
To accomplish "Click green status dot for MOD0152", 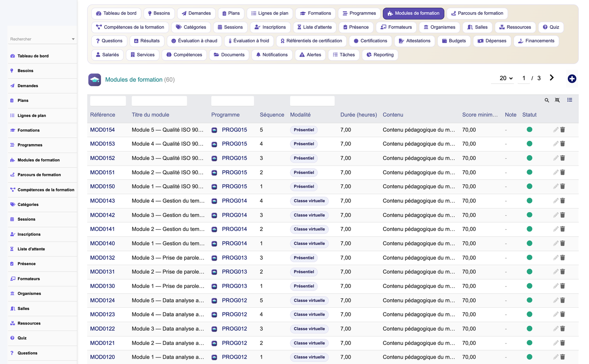I will coord(529,158).
